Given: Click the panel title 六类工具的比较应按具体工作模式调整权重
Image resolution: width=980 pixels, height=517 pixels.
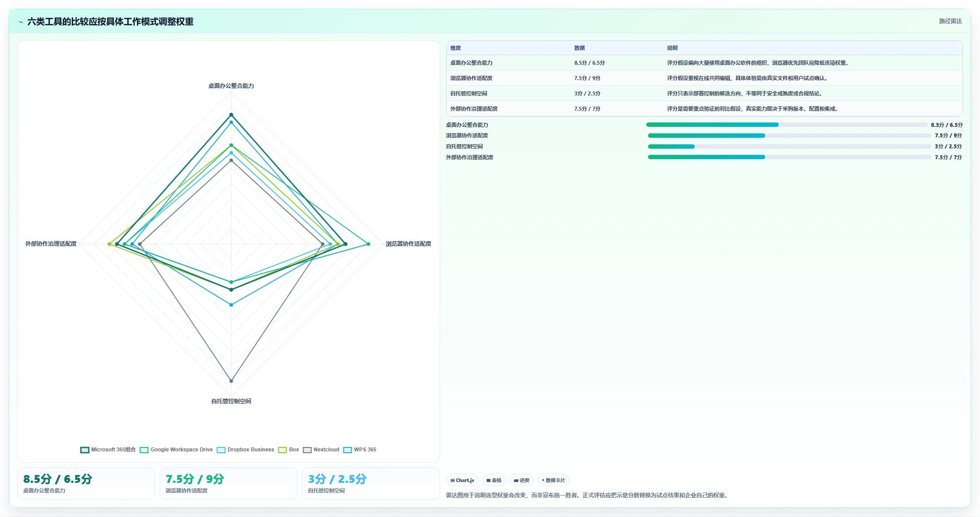Looking at the screenshot, I should 110,21.
